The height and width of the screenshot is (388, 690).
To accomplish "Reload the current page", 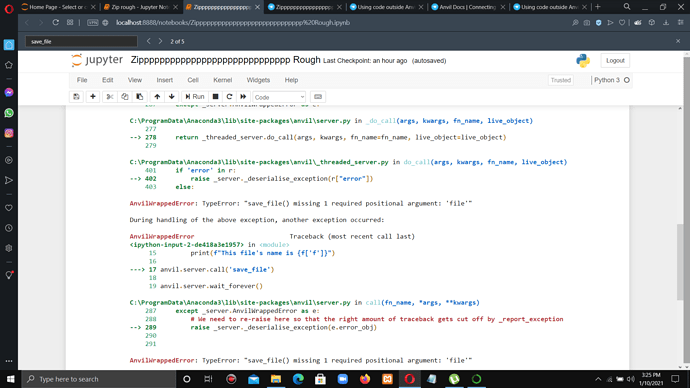I will click(55, 22).
